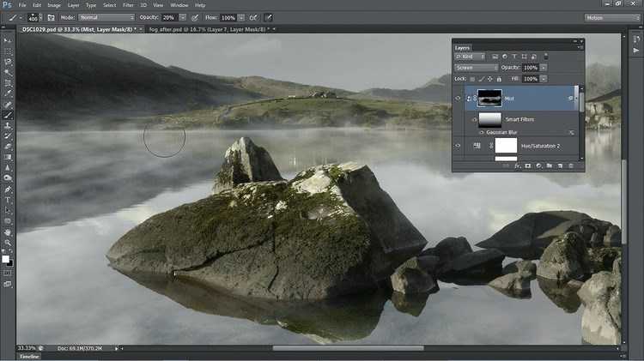Expand the brush Opacity slider dropdown
Viewport: 644px width, 361px height.
pos(183,17)
